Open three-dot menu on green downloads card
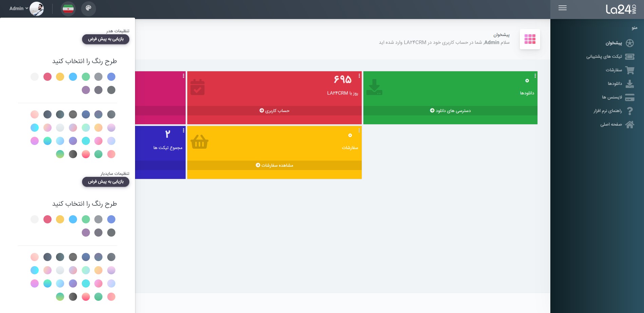The width and height of the screenshot is (644, 313). (535, 76)
